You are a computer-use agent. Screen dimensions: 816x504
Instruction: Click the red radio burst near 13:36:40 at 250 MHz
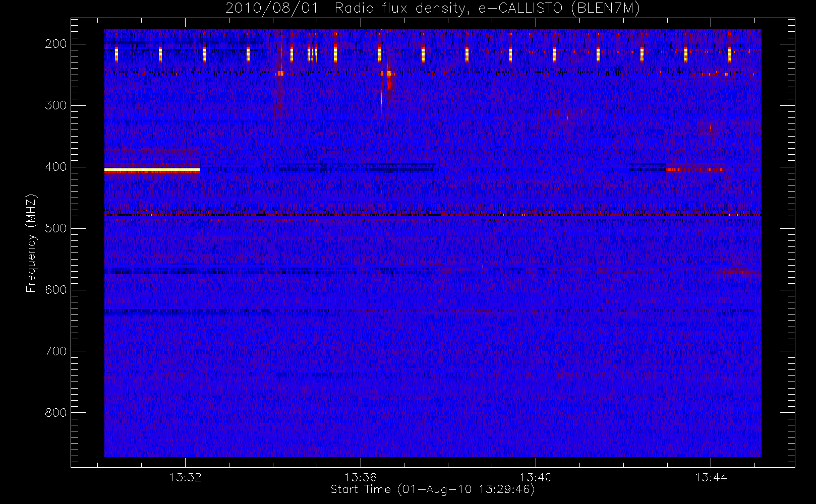[x=388, y=75]
